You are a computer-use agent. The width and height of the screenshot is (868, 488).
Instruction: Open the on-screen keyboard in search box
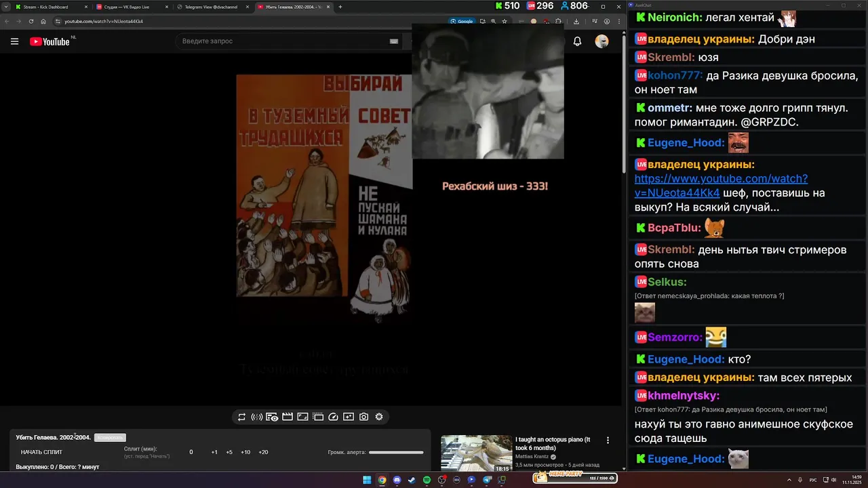393,41
